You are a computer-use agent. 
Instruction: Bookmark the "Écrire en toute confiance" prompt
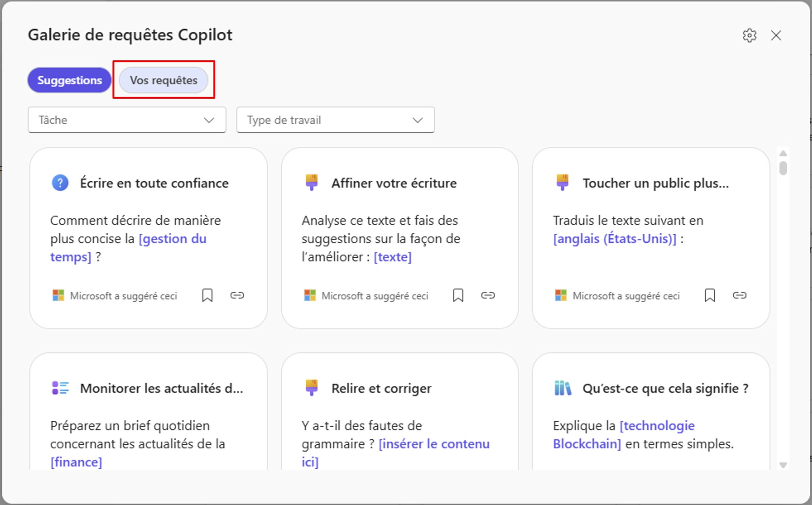[x=207, y=295]
